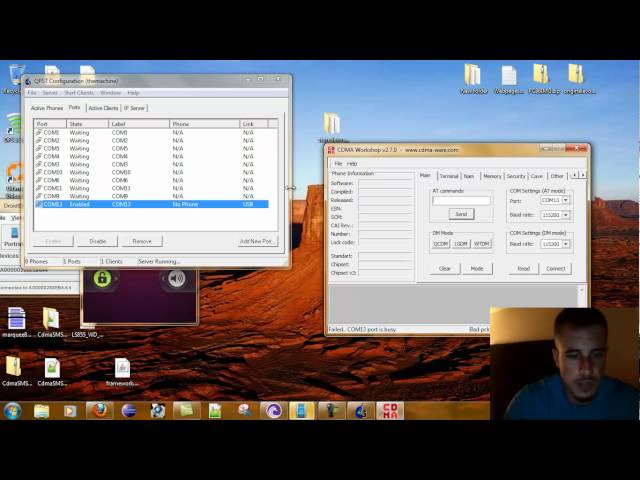The height and width of the screenshot is (480, 640).
Task: Click the Remove port button
Action: point(142,241)
